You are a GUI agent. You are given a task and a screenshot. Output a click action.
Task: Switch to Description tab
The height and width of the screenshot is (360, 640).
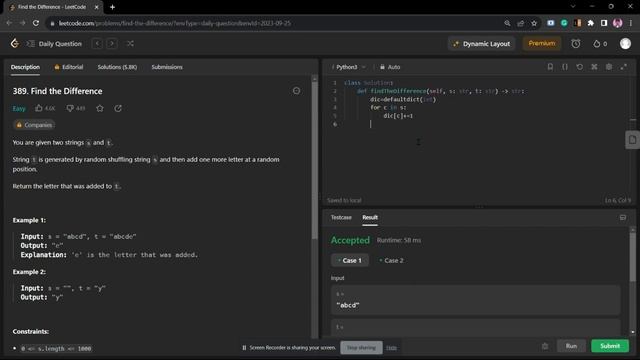click(x=25, y=67)
